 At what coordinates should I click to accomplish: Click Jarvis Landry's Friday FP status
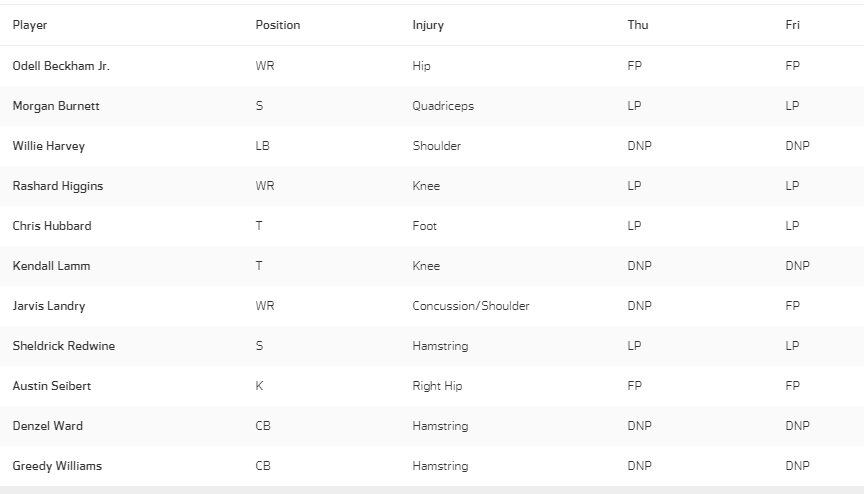coord(792,306)
